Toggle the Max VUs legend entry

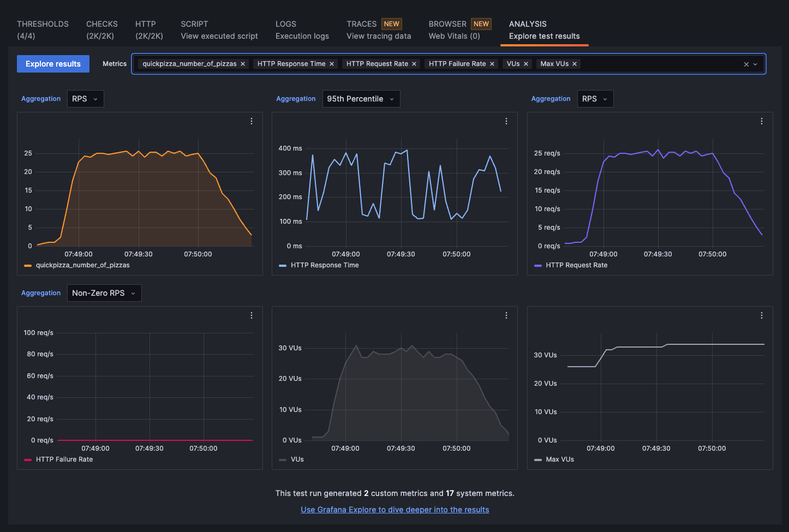(559, 459)
